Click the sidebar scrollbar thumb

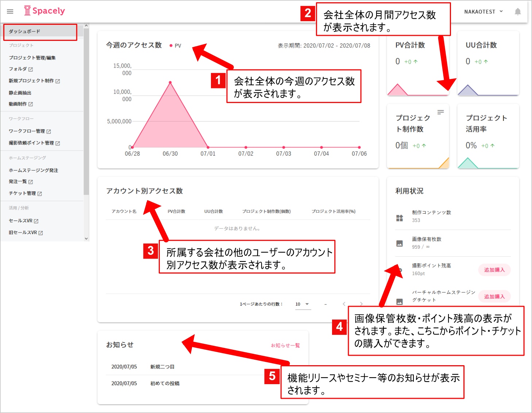click(x=86, y=111)
